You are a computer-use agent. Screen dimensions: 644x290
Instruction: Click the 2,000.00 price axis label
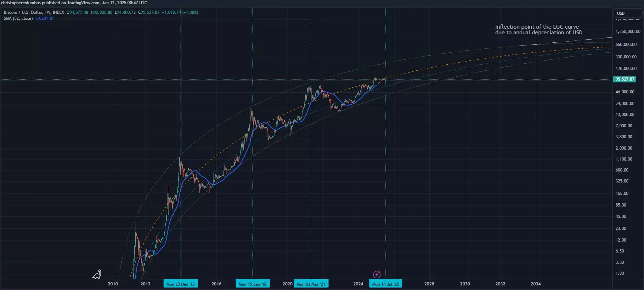[623, 148]
